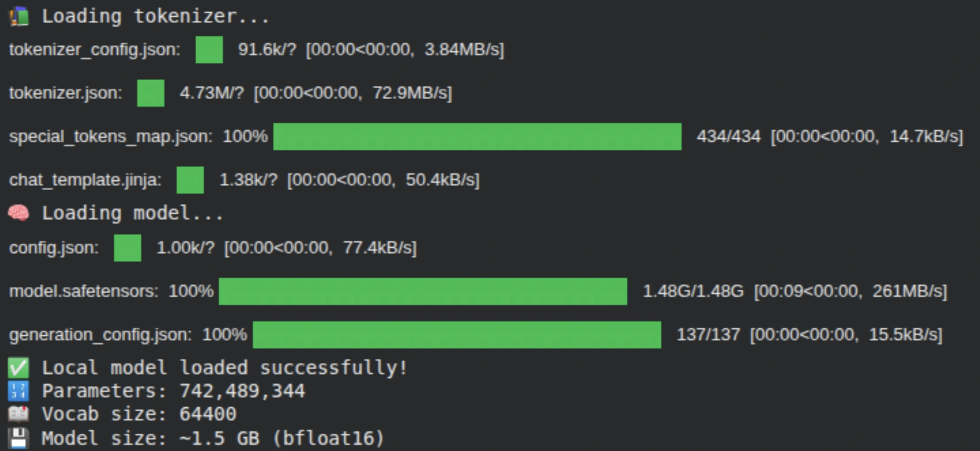Click the model.safetensors progress bar
Image resolution: width=980 pixels, height=451 pixels.
[x=423, y=291]
